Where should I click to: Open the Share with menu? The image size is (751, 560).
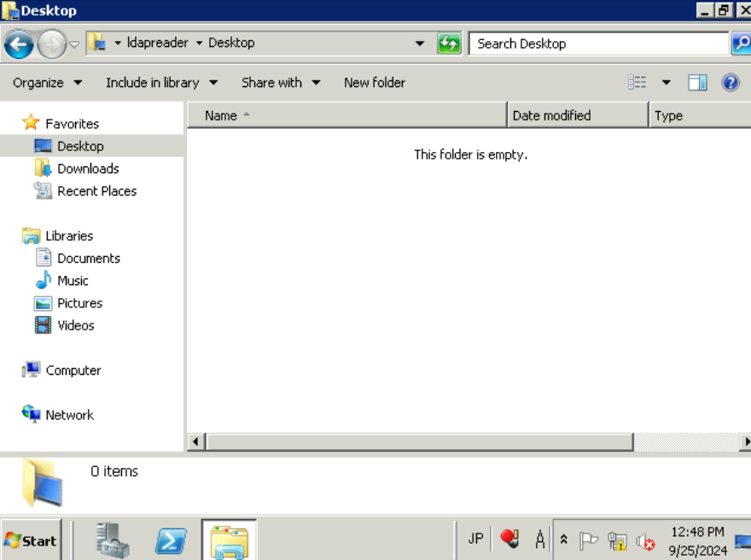click(x=281, y=83)
